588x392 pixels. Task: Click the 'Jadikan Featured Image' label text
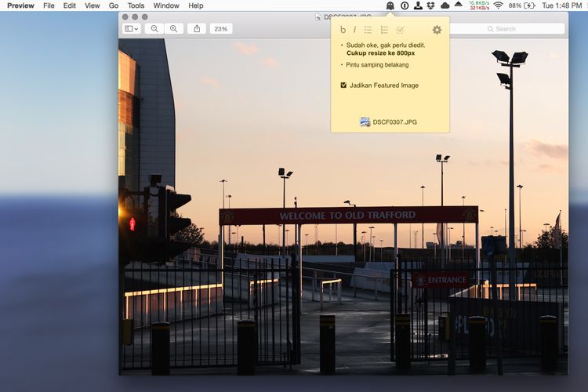click(x=384, y=85)
